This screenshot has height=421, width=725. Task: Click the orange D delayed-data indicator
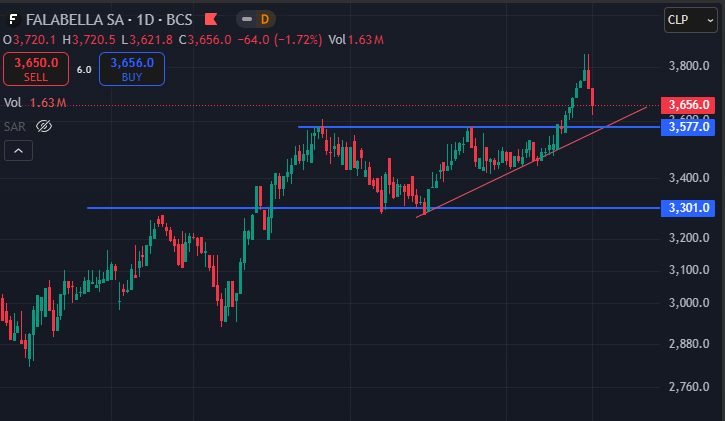click(265, 19)
